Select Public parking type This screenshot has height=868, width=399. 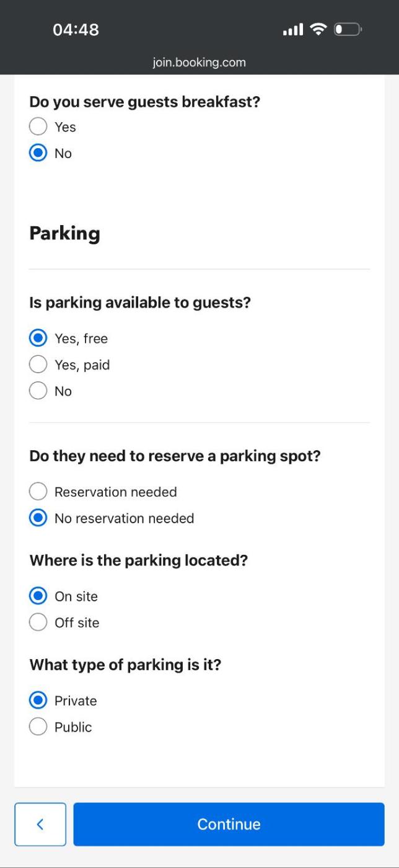(38, 727)
